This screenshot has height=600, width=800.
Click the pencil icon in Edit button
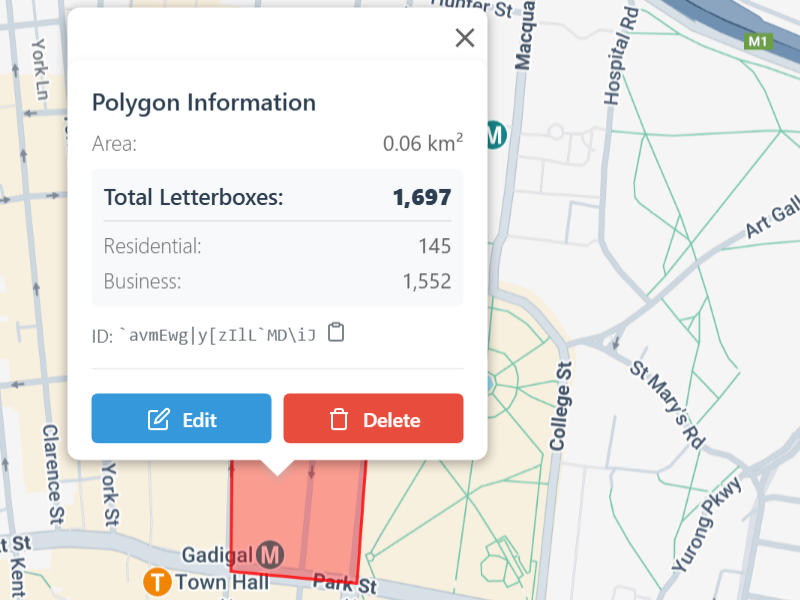pos(158,420)
